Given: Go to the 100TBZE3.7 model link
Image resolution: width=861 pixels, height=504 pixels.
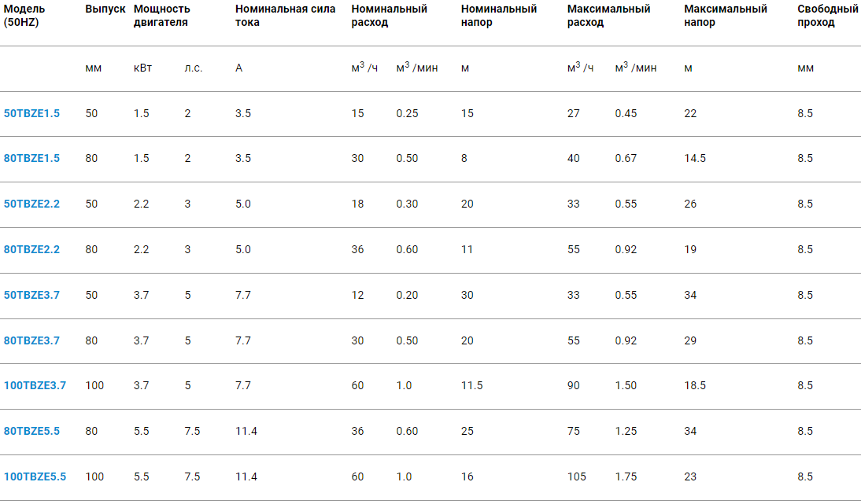Looking at the screenshot, I should [35, 386].
